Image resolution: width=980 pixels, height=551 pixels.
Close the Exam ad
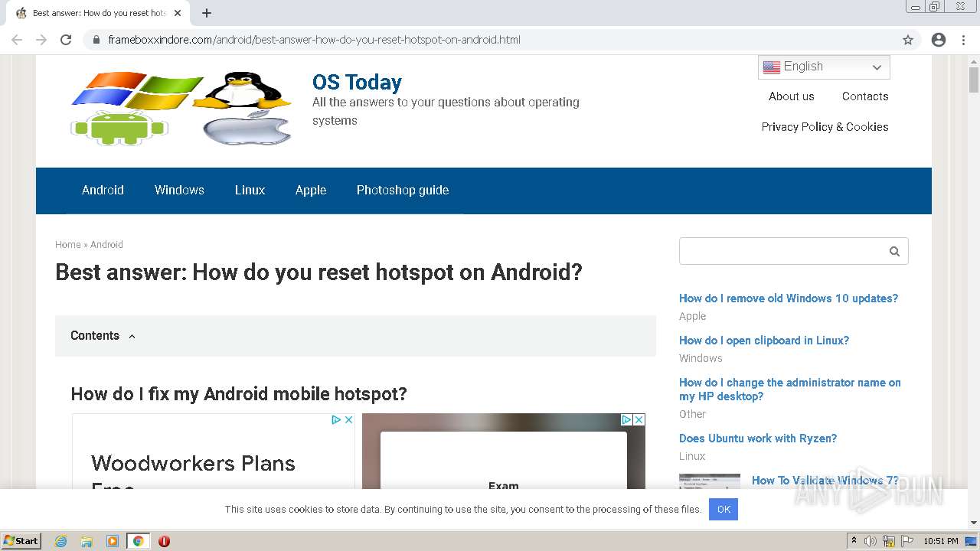(639, 419)
